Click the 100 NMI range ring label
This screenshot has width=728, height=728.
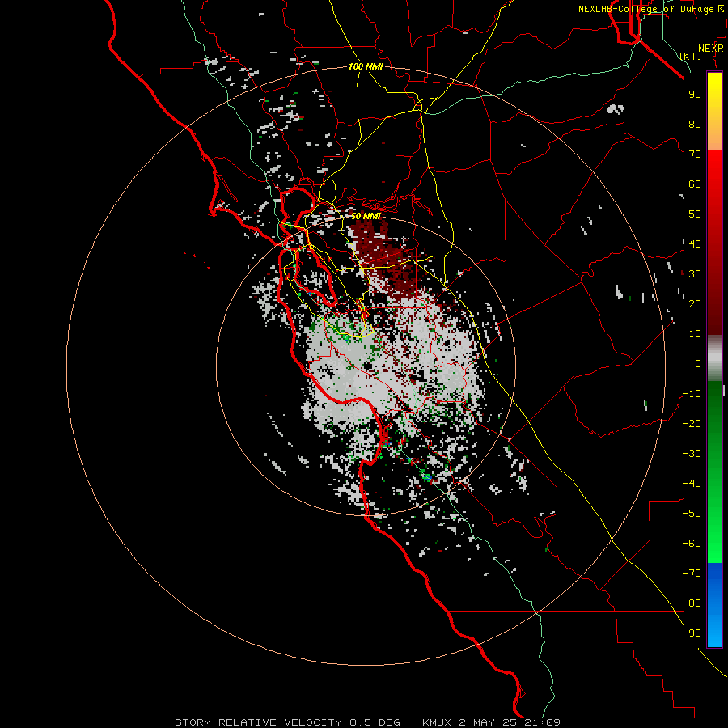coord(366,66)
